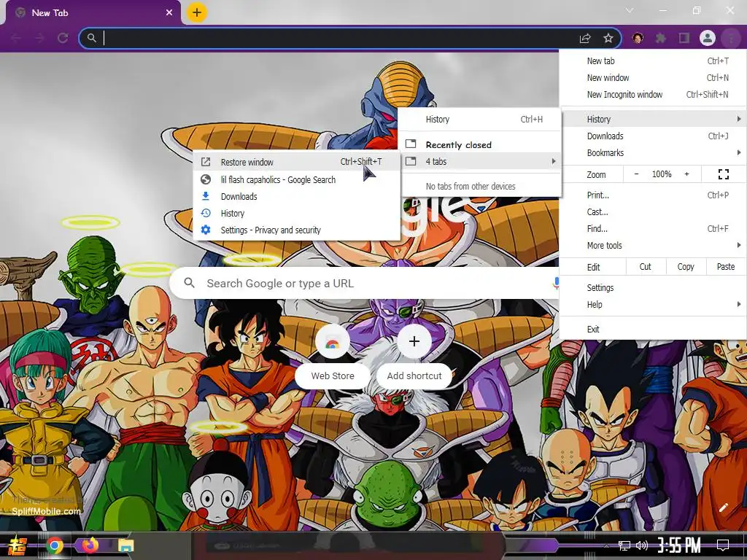Screen dimensions: 747x560
Task: Choose Cast... from the menu
Action: (653, 212)
